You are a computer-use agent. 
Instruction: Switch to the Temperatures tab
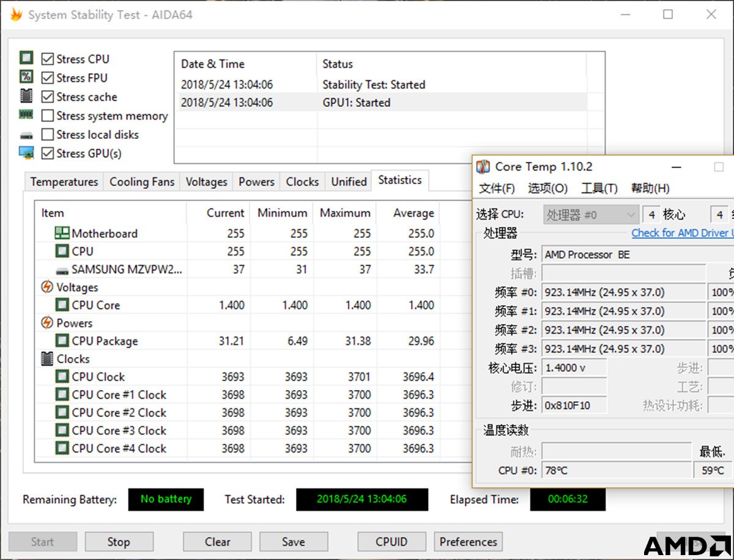point(64,182)
